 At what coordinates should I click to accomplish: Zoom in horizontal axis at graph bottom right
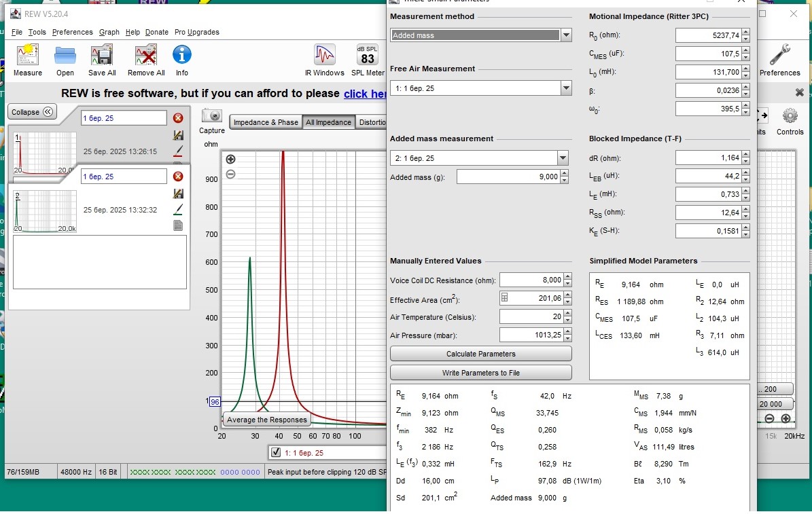(785, 418)
